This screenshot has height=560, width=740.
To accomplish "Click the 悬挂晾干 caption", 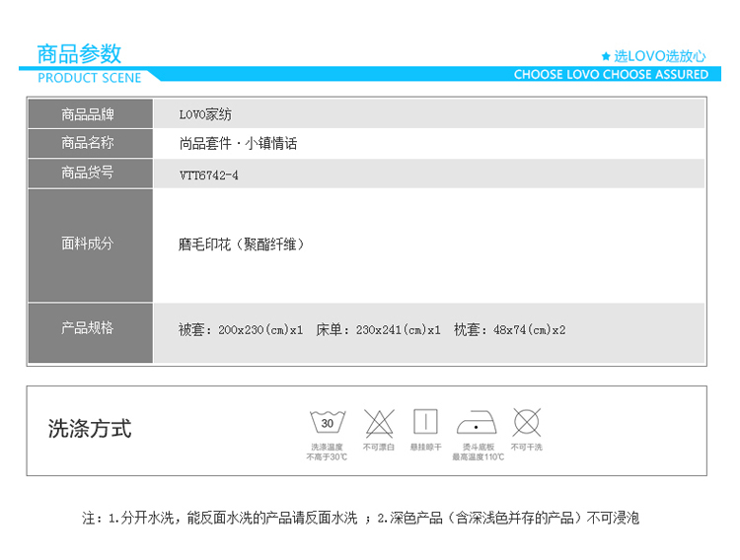I will pyautogui.click(x=425, y=447).
